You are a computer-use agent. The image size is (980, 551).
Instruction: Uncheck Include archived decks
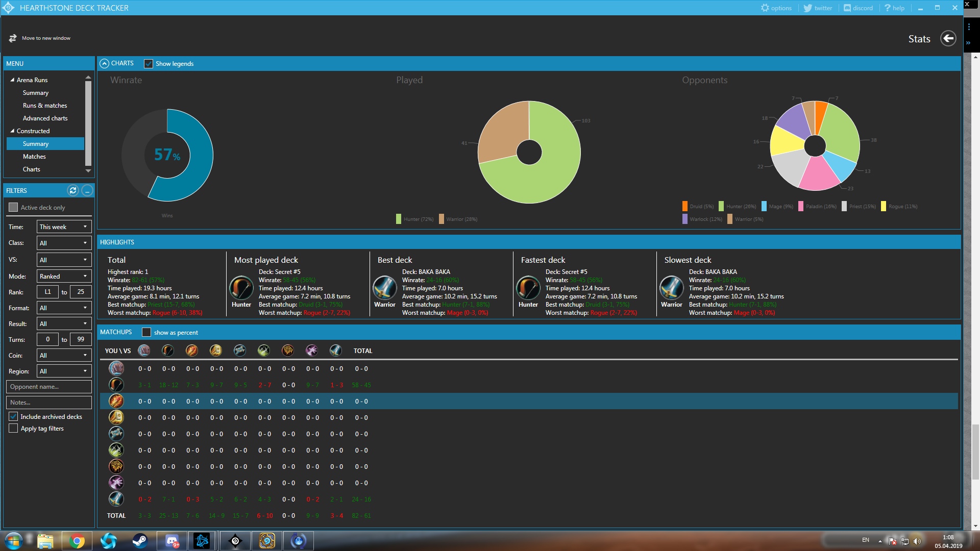point(13,416)
